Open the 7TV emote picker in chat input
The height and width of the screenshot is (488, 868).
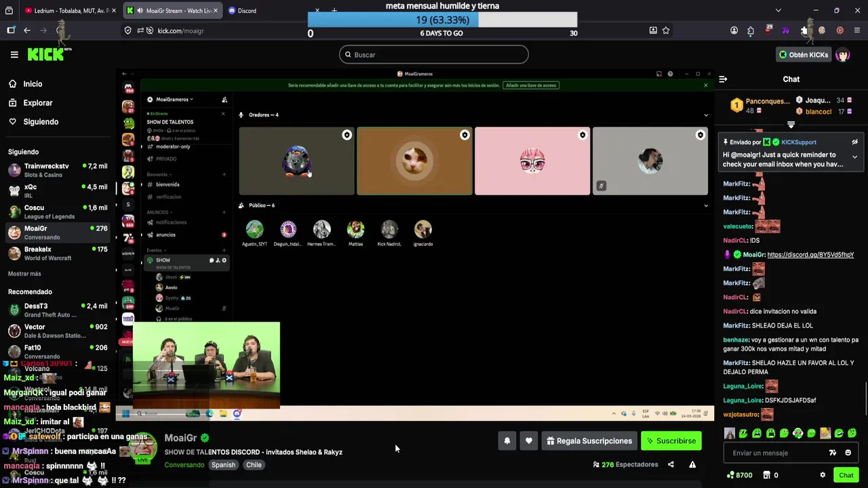click(x=833, y=453)
